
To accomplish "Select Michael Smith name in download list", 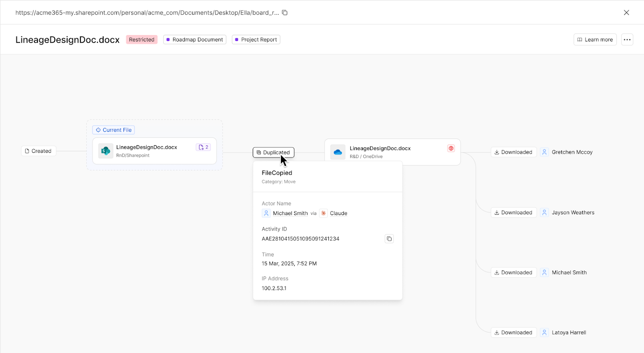I will (x=569, y=272).
